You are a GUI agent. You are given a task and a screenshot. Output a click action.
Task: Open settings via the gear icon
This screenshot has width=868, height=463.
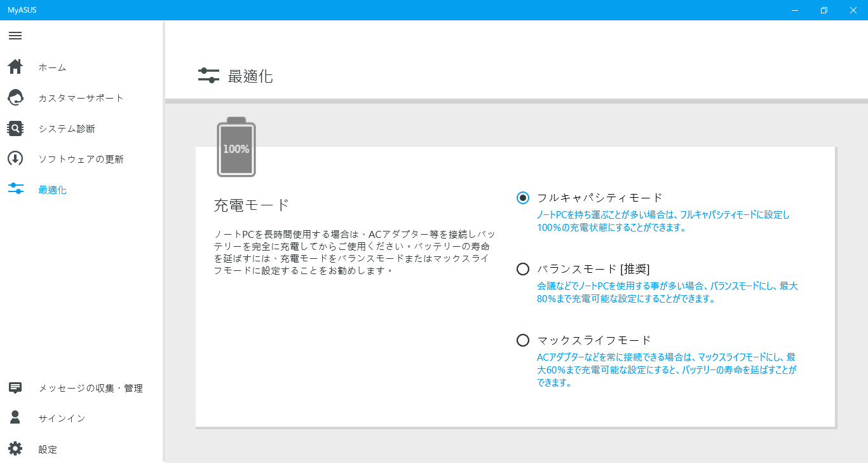tap(15, 448)
